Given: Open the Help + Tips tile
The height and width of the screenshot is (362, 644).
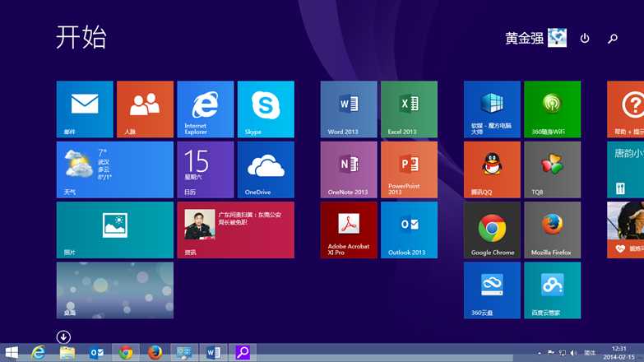Looking at the screenshot, I should [x=626, y=109].
